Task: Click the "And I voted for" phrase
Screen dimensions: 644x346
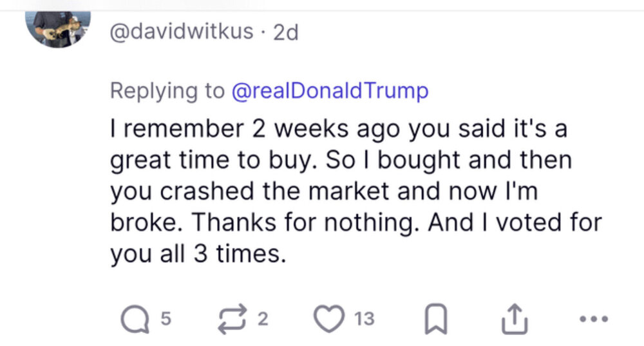Action: tap(515, 223)
